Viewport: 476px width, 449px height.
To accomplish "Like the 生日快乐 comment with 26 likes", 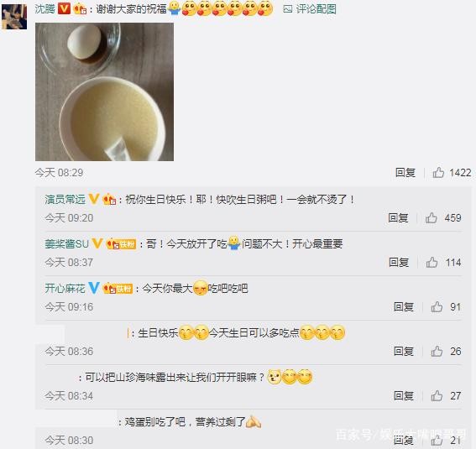I will point(437,352).
